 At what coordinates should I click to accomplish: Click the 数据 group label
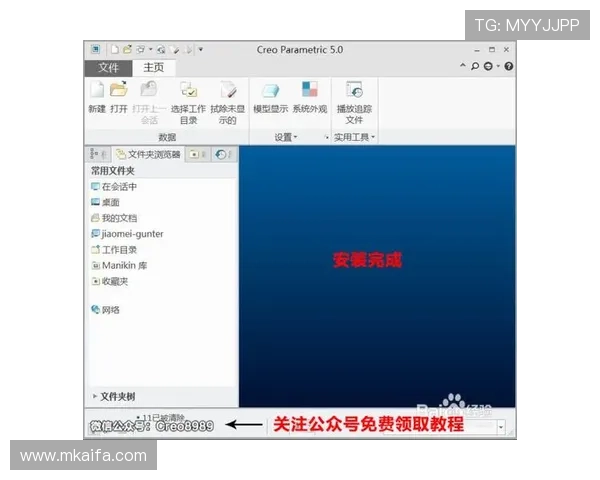point(167,137)
